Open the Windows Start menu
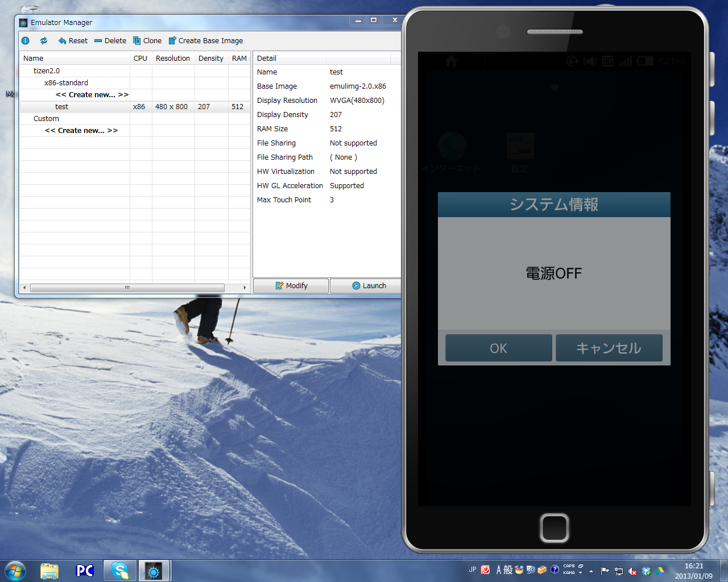Image resolution: width=728 pixels, height=582 pixels. point(15,571)
